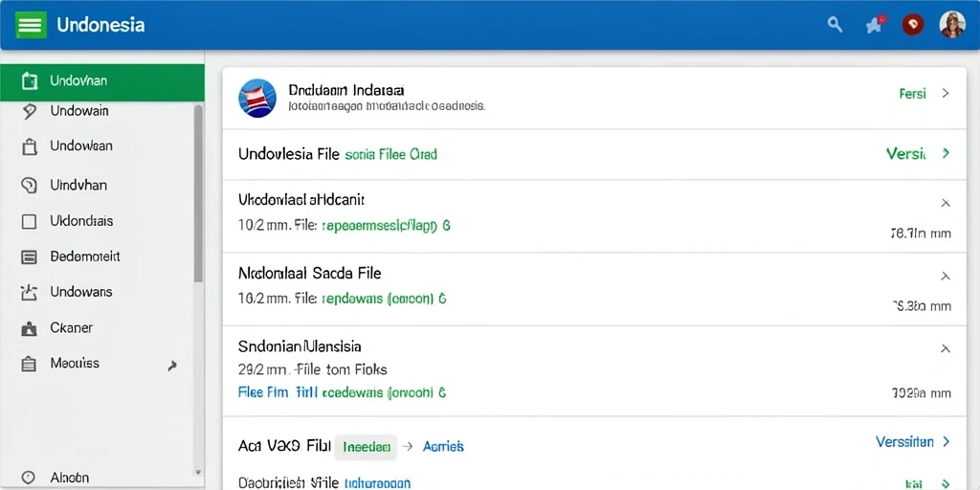The image size is (980, 490).
Task: Open the notifications icon with red badge
Action: point(875,24)
